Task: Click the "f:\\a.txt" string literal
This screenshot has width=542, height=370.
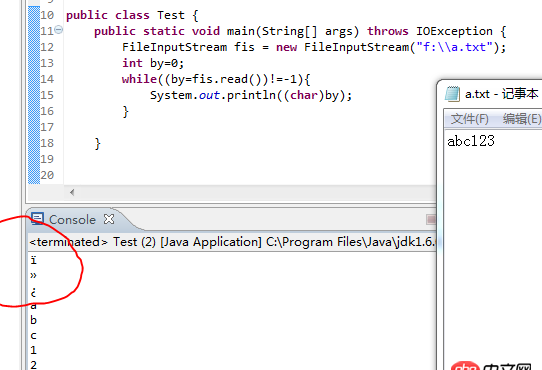Action: pos(455,47)
